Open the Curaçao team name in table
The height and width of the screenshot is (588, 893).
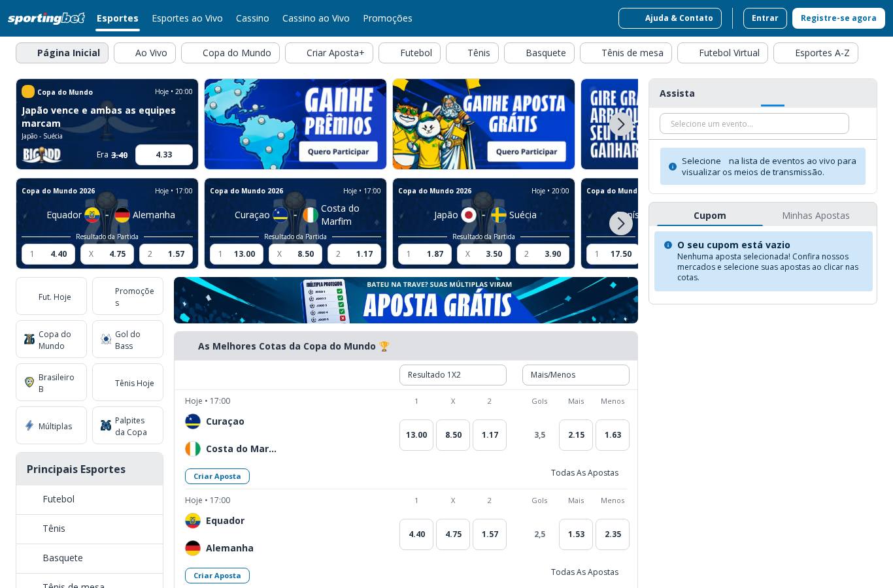[225, 421]
